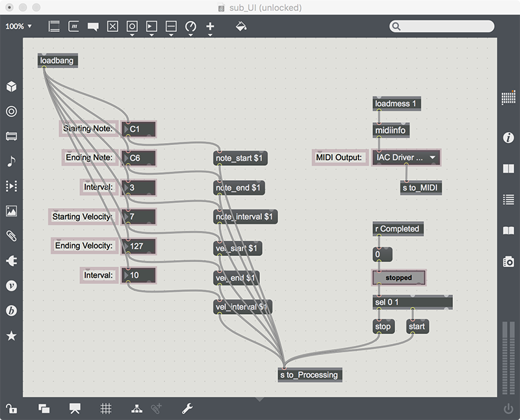
Task: Open the paperclip attachments panel
Action: [x=12, y=236]
